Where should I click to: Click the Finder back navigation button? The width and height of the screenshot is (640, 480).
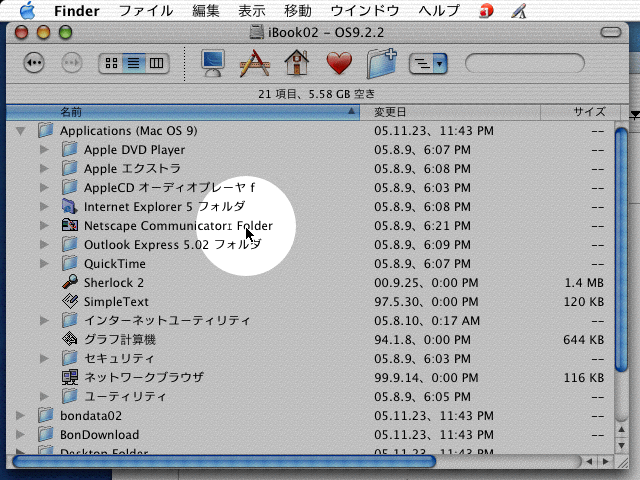pos(34,63)
